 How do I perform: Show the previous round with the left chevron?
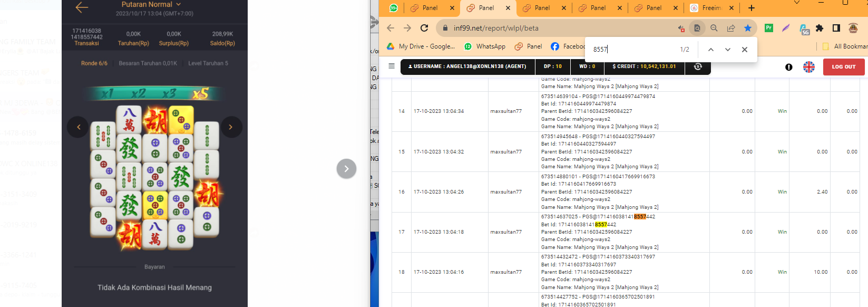(x=78, y=127)
